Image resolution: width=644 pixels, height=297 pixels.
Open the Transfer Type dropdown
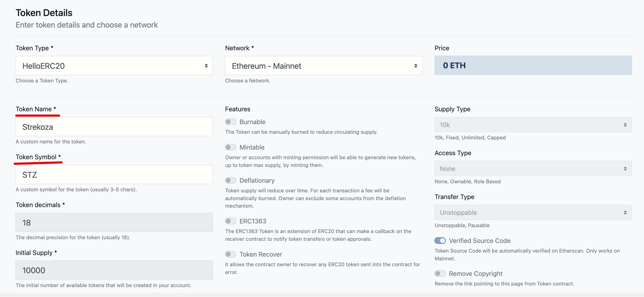tap(533, 212)
